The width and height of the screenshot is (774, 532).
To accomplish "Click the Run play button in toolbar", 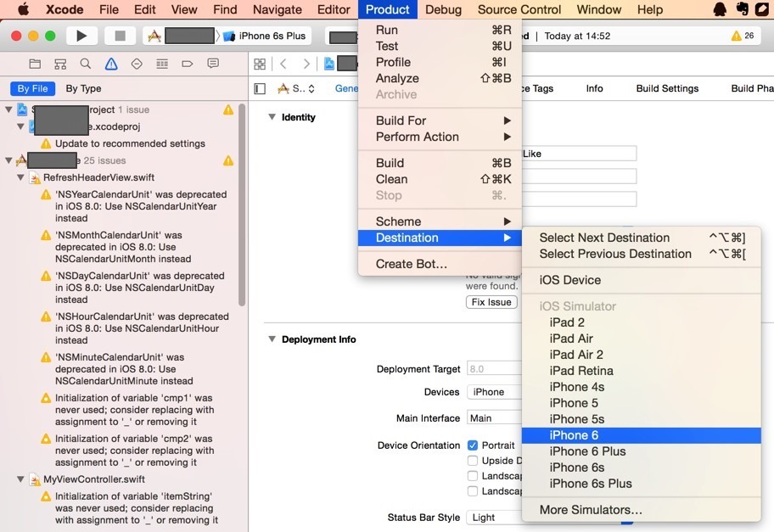I will [x=81, y=36].
